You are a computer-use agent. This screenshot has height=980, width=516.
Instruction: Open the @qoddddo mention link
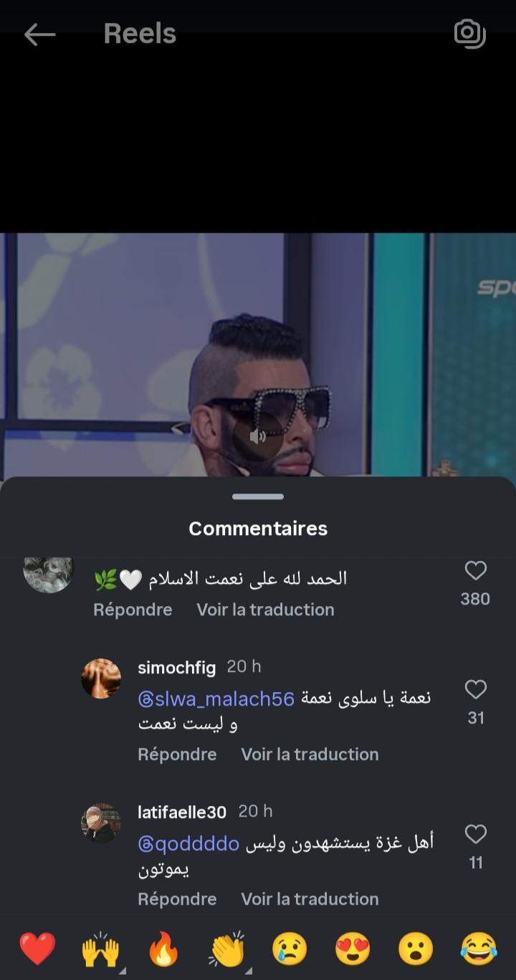(188, 845)
